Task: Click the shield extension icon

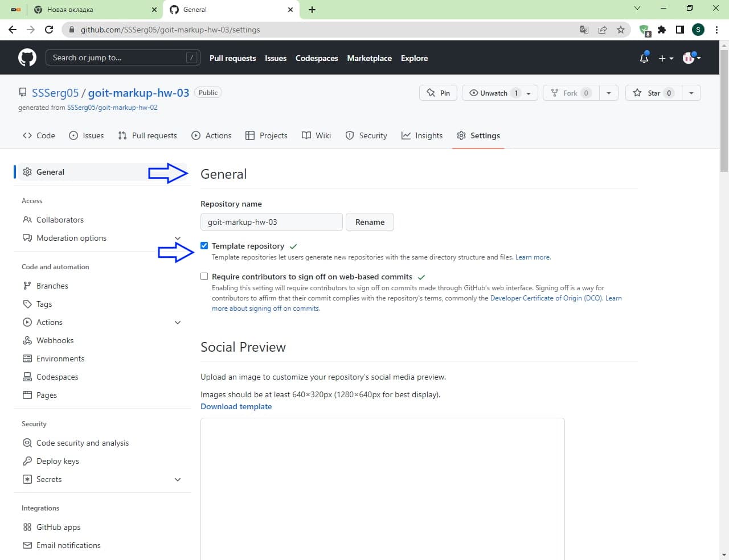Action: [x=644, y=30]
